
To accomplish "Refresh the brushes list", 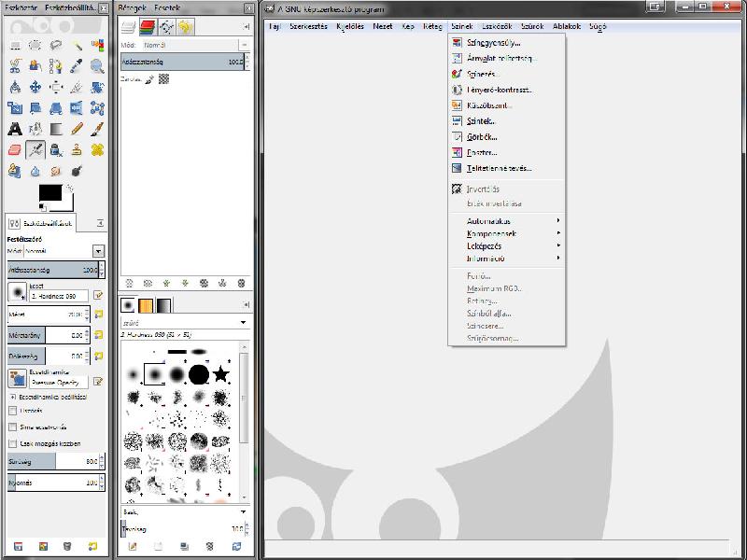I will [x=236, y=546].
